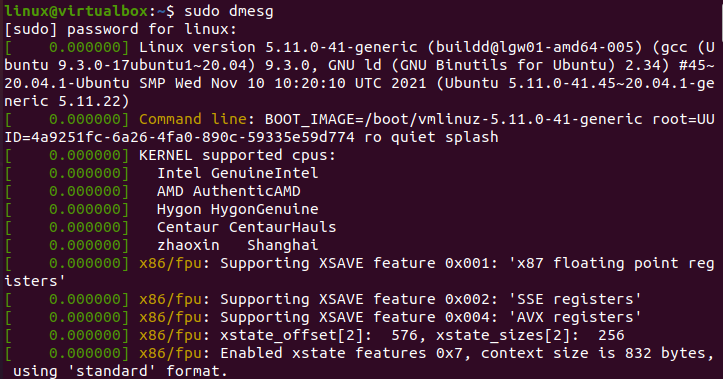Click the linux@virtualbox prompt text
723x379 pixels.
point(77,11)
